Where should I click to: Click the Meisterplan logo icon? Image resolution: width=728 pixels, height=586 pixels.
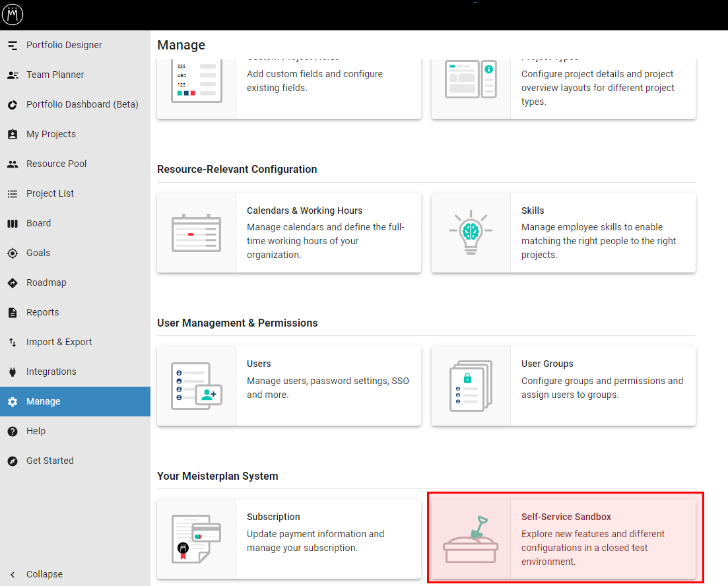[13, 15]
